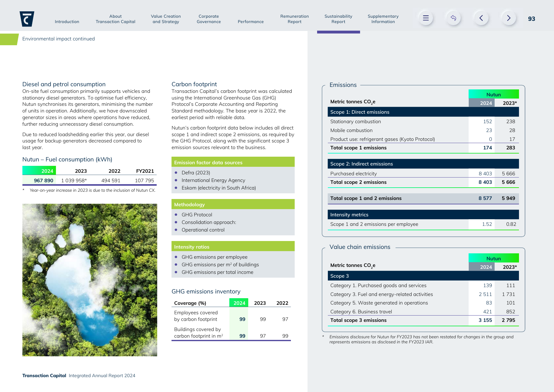Viewport: 554px width, 392px height.
Task: Open Supplementary Information section
Action: 383,19
